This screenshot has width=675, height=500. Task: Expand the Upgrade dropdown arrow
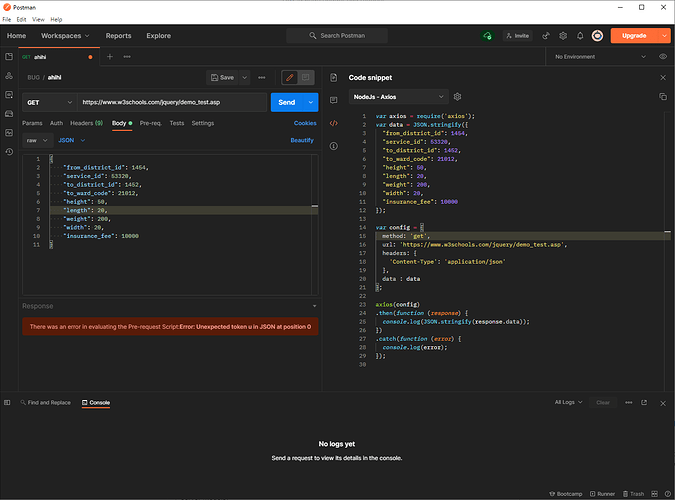665,36
